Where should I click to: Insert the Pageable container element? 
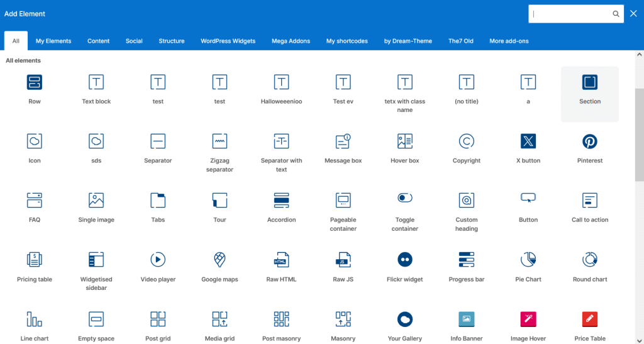343,212
